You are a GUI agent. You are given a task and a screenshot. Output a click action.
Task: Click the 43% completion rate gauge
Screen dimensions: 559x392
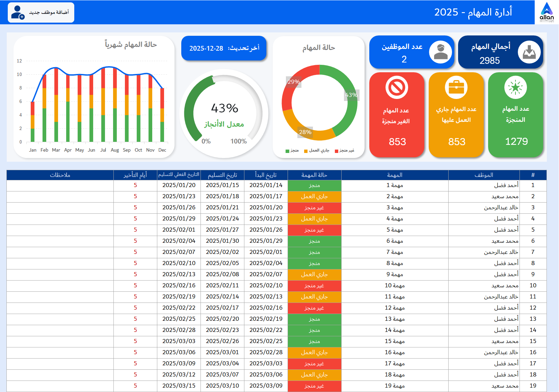point(224,114)
